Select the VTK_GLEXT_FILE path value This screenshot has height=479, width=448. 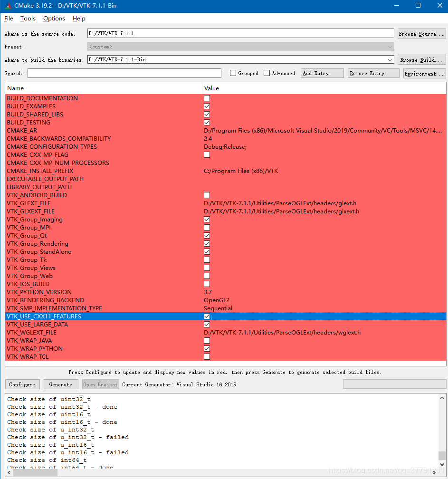[x=280, y=203]
